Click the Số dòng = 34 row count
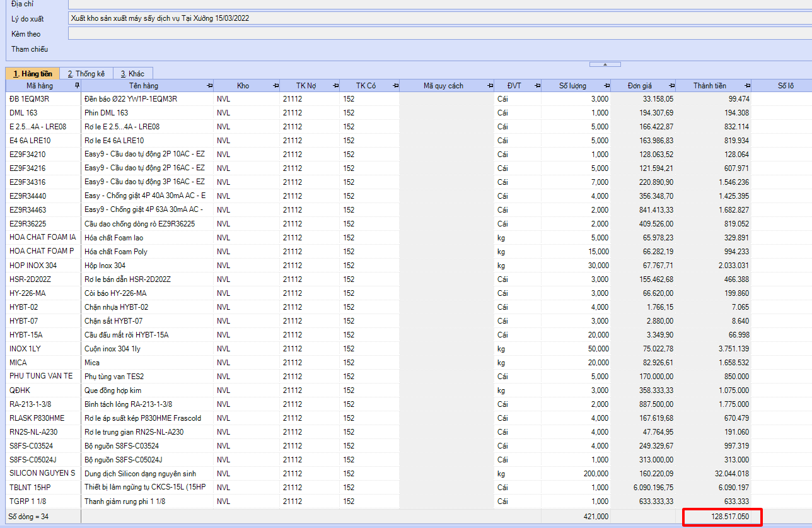 [29, 516]
